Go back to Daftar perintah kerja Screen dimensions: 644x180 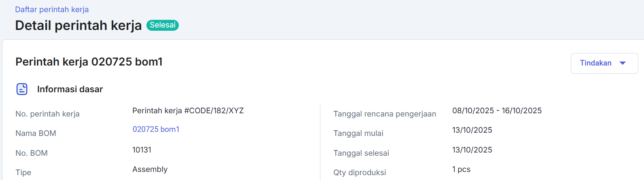coord(52,9)
